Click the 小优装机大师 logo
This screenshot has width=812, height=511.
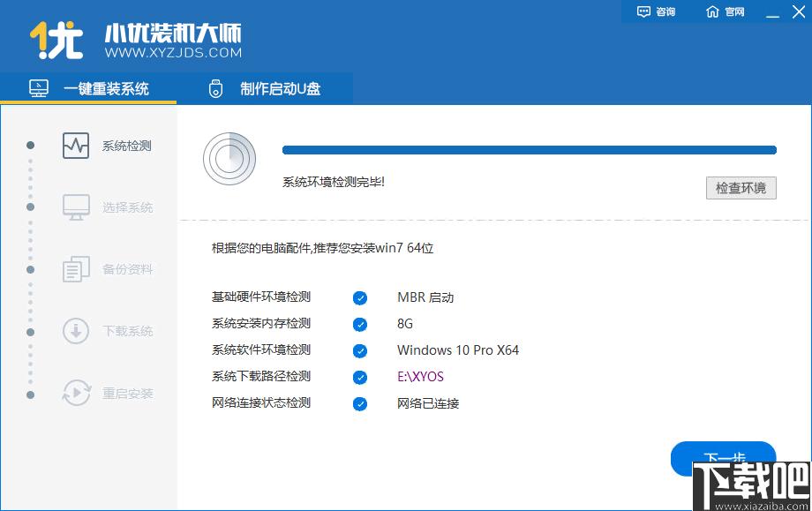pyautogui.click(x=136, y=41)
